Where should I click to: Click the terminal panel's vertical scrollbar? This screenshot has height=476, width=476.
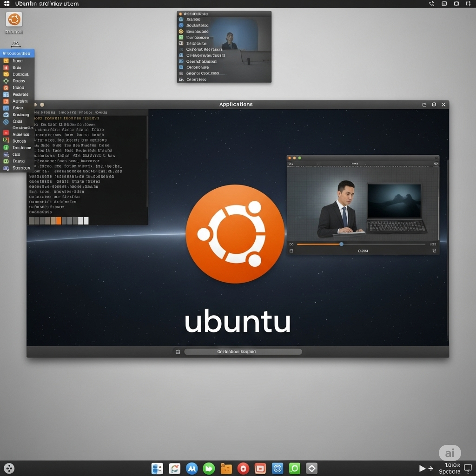147,161
